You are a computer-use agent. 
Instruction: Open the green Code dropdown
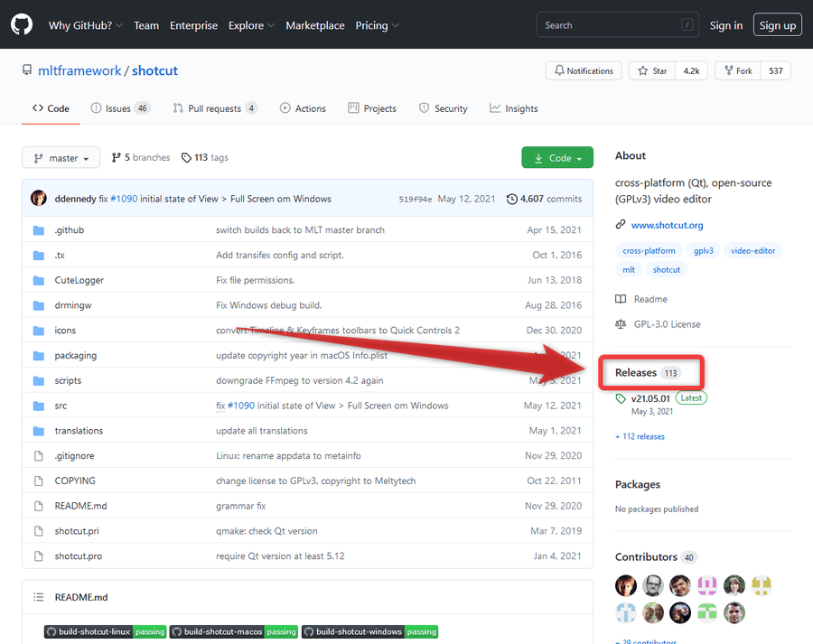click(557, 158)
